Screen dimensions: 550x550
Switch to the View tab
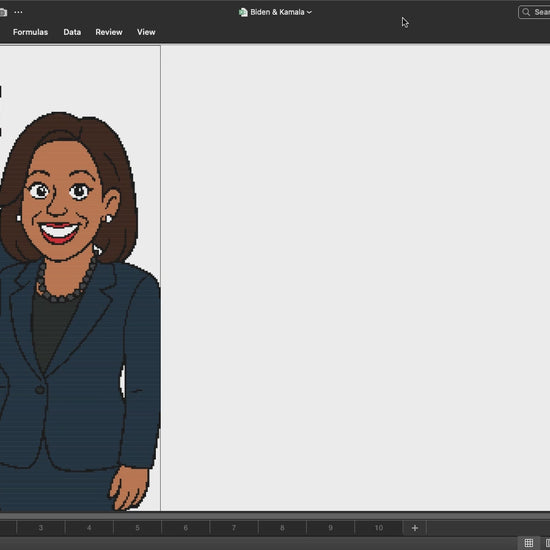coord(146,32)
